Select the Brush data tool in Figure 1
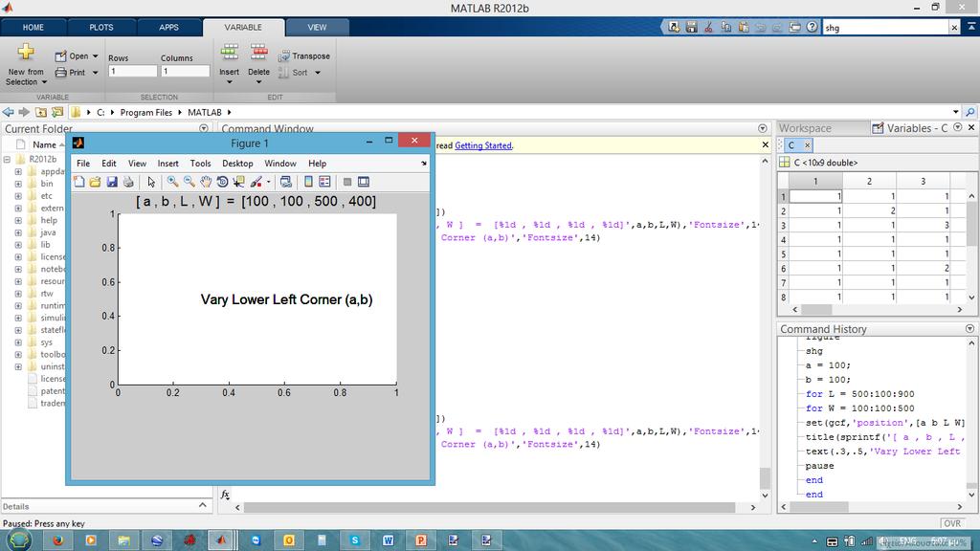This screenshot has width=980, height=551. click(256, 182)
